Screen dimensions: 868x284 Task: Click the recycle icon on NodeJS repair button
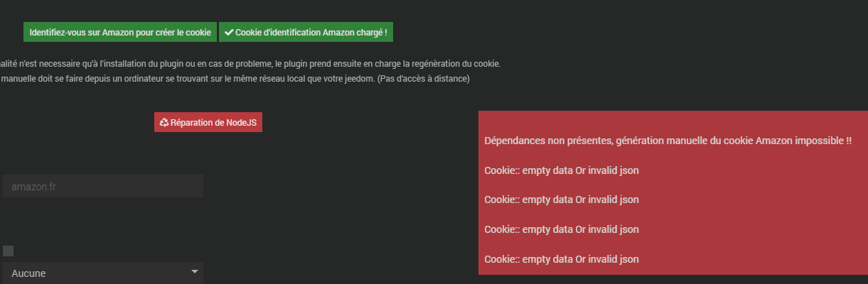[164, 122]
